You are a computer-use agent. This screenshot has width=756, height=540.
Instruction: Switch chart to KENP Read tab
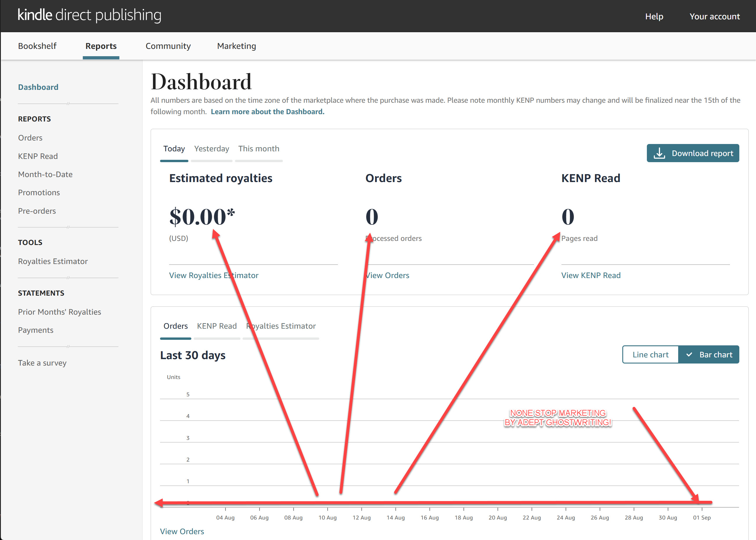217,326
